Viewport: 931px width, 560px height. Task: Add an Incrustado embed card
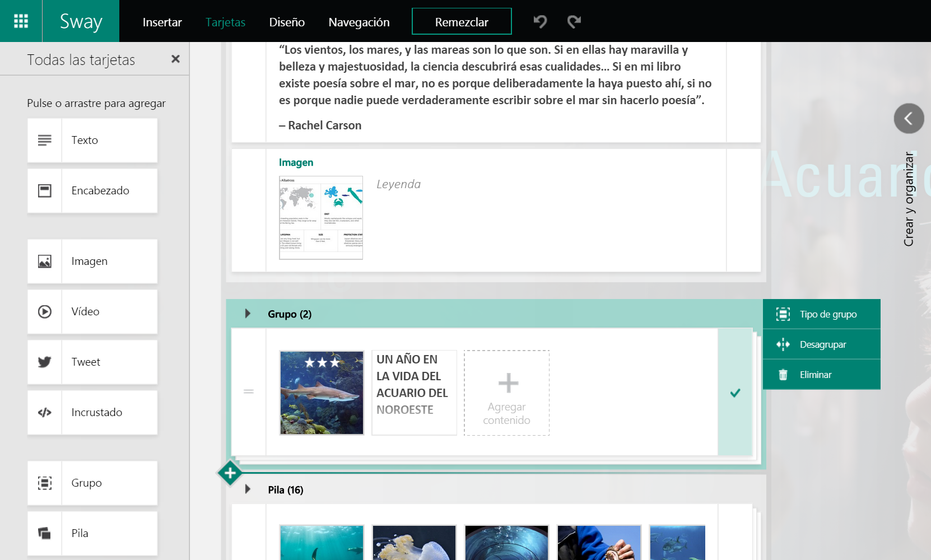click(92, 413)
